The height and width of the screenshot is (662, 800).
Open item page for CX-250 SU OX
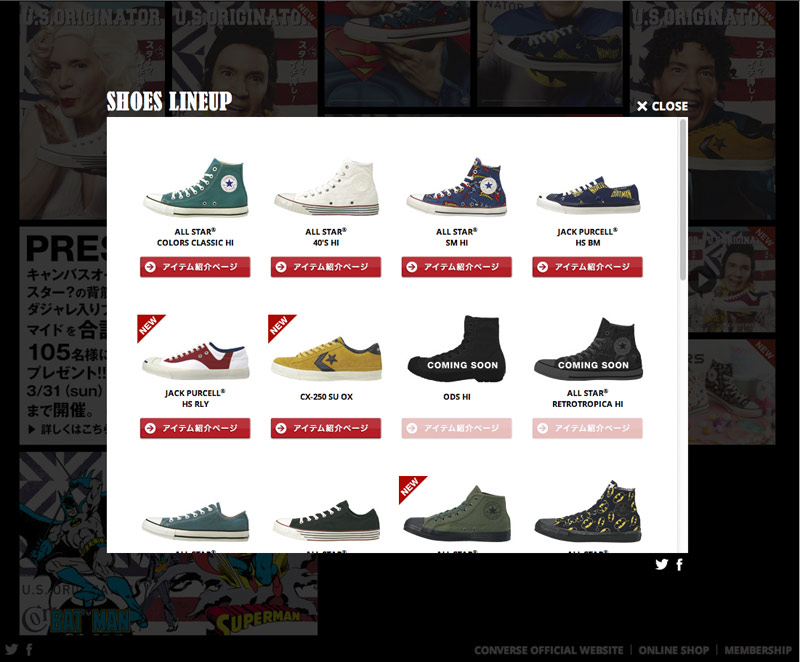326,428
